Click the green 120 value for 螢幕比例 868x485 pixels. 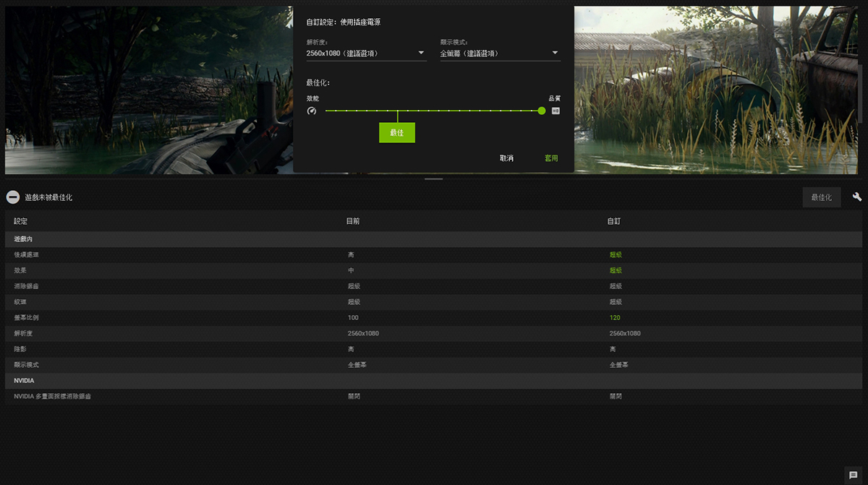(615, 318)
